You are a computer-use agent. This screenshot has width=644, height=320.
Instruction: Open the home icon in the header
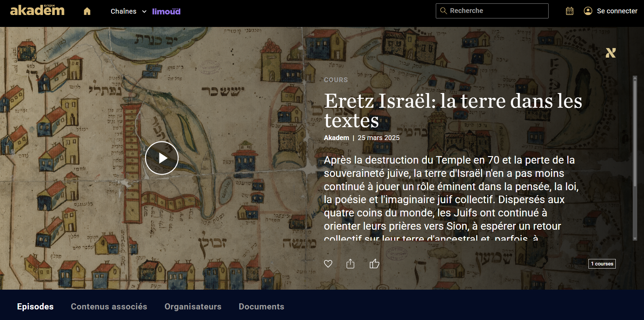pyautogui.click(x=87, y=11)
